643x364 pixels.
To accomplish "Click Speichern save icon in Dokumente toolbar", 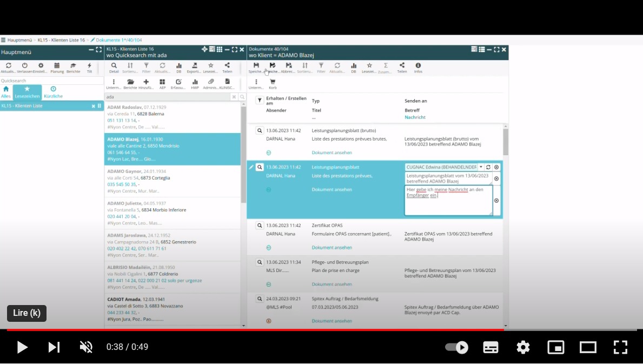I will tap(256, 65).
